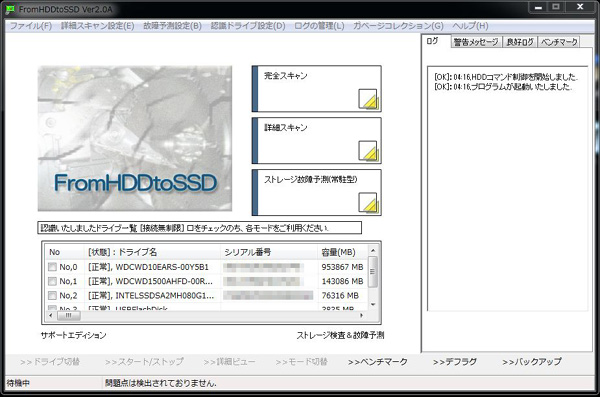Click the 76316 MB capacity cell
The width and height of the screenshot is (600, 397).
click(x=340, y=296)
